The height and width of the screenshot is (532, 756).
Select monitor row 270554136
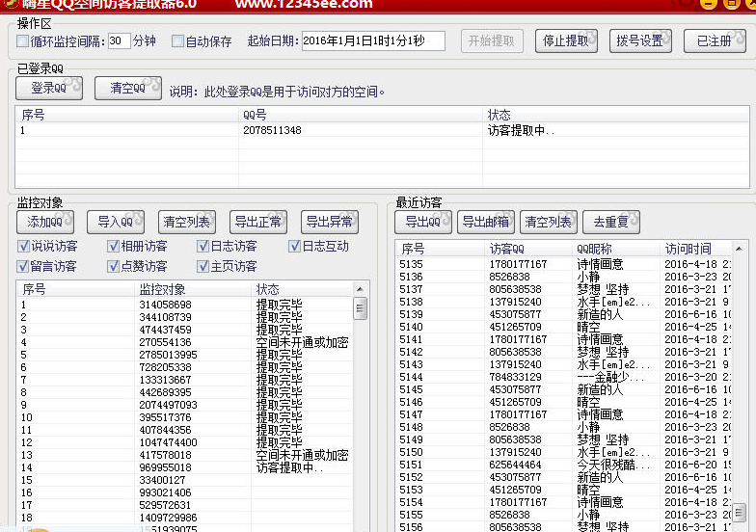(185, 342)
